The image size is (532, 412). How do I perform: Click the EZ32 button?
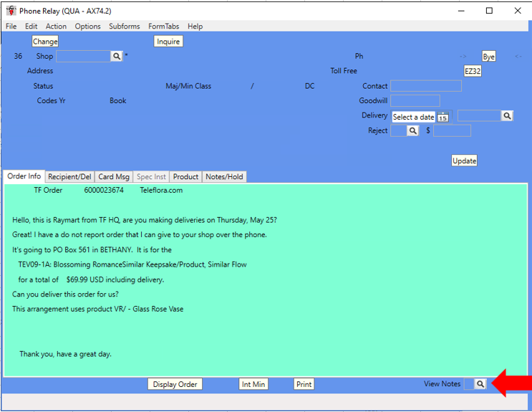[x=473, y=71]
